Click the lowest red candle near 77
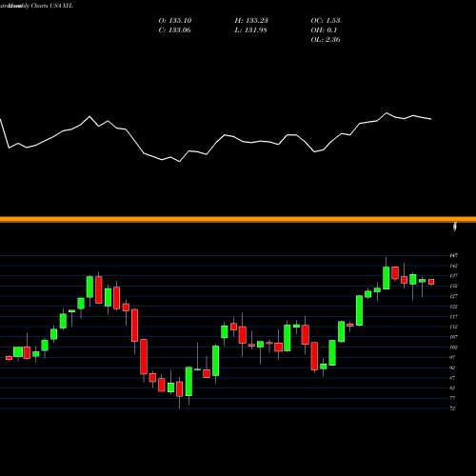This screenshot has height=476, width=476. click(x=179, y=389)
